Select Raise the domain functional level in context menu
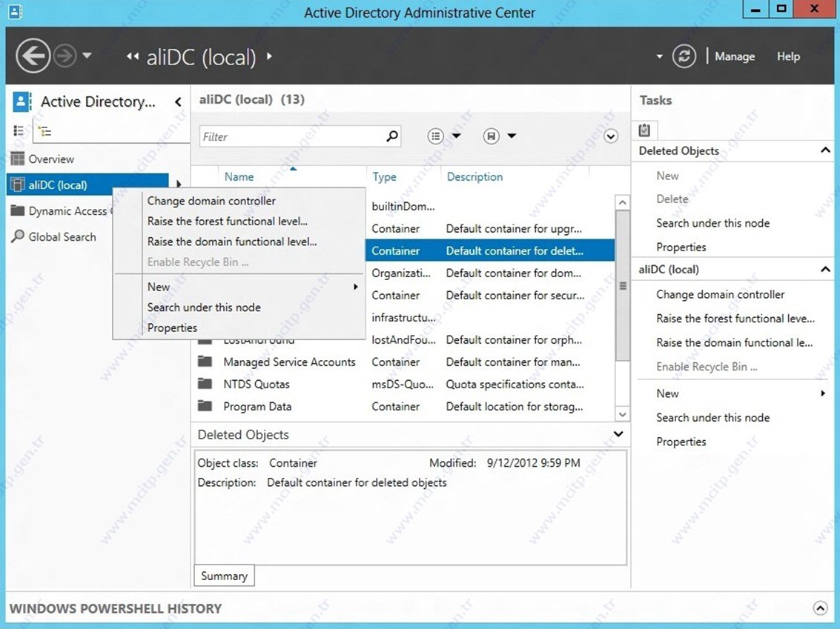Image resolution: width=840 pixels, height=629 pixels. [x=232, y=242]
